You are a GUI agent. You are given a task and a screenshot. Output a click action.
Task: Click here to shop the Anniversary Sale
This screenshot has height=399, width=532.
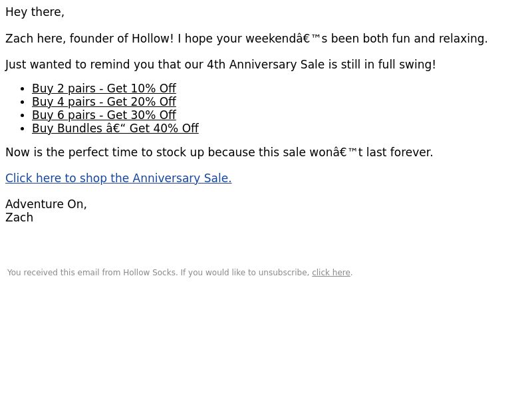[118, 178]
